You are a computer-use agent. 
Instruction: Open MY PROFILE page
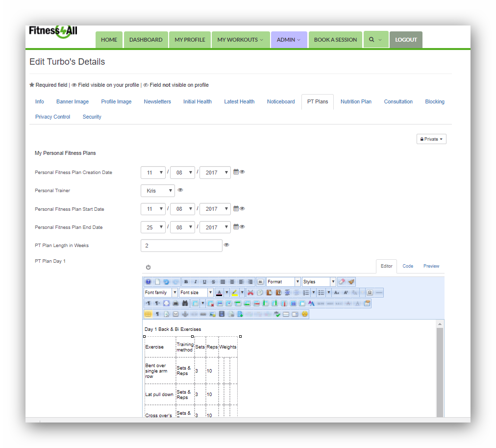[190, 40]
